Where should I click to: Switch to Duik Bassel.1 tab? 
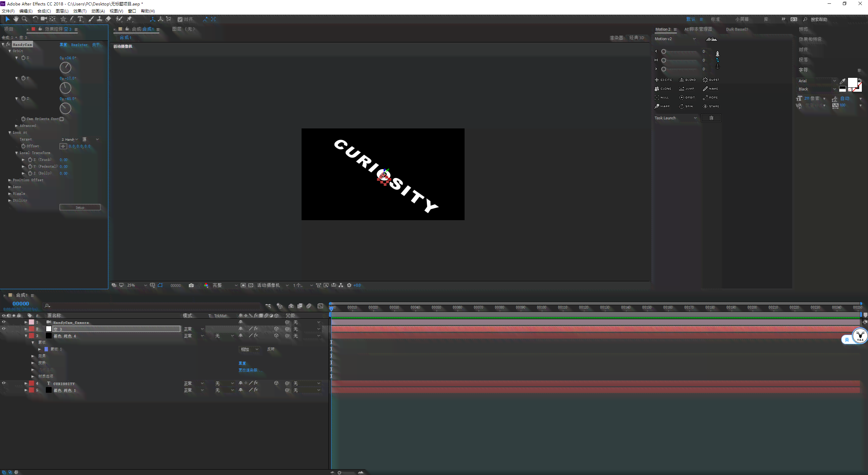(737, 29)
